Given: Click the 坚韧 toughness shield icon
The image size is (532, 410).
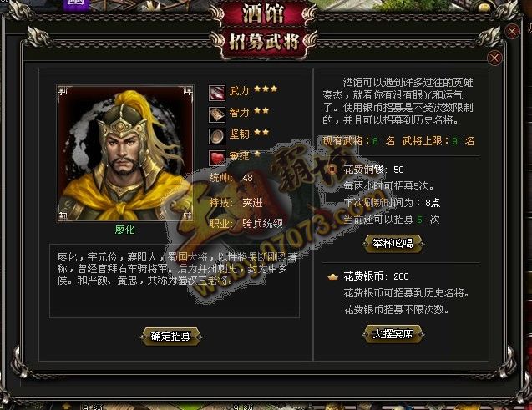Looking at the screenshot, I should click(217, 136).
